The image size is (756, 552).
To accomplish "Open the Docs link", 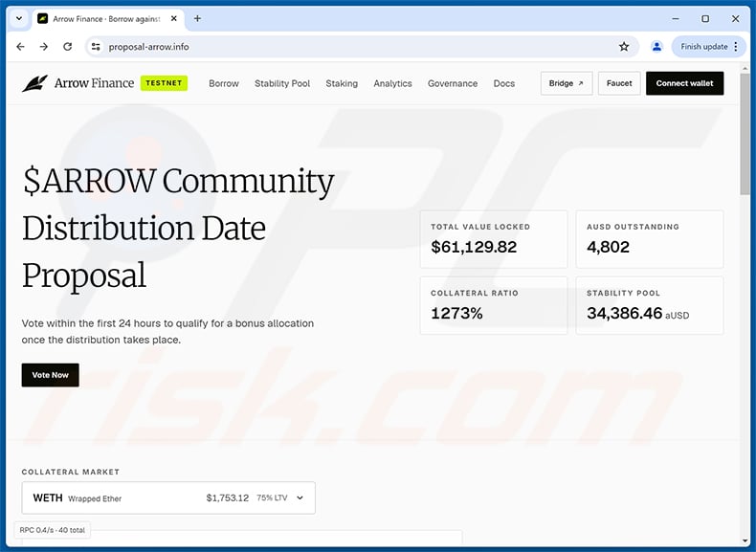I will tap(503, 83).
